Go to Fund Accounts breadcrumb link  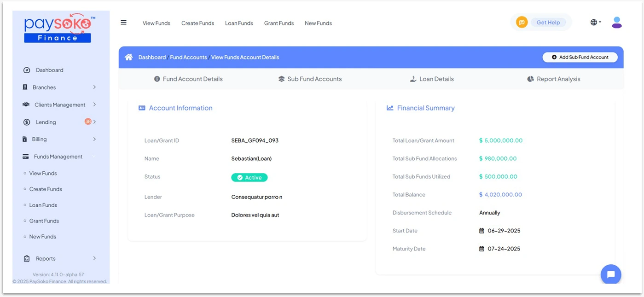[189, 57]
